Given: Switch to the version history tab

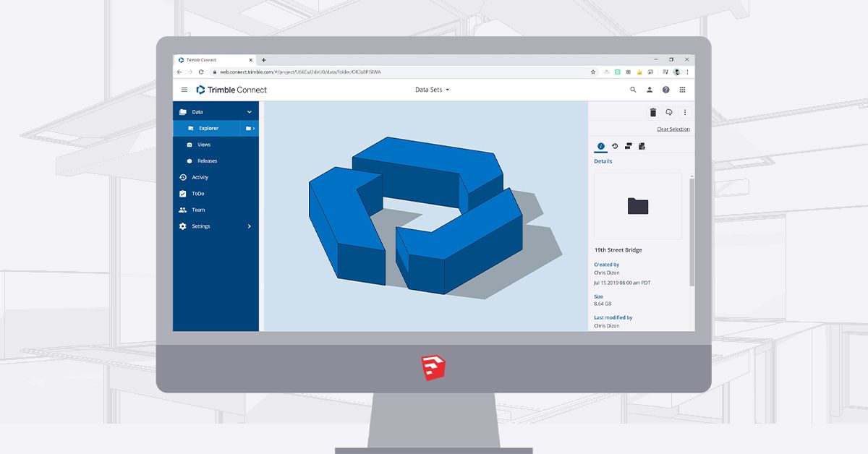Looking at the screenshot, I should [x=615, y=146].
